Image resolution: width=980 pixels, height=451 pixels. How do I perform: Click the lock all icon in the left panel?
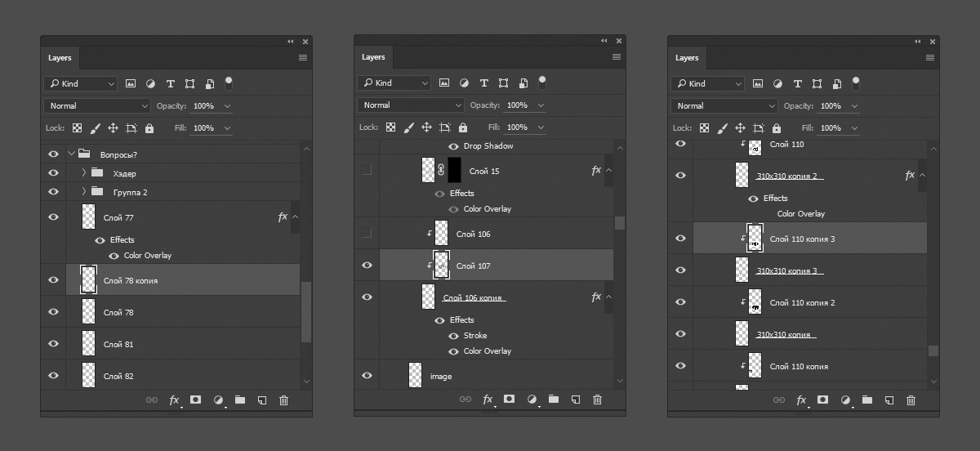point(149,129)
